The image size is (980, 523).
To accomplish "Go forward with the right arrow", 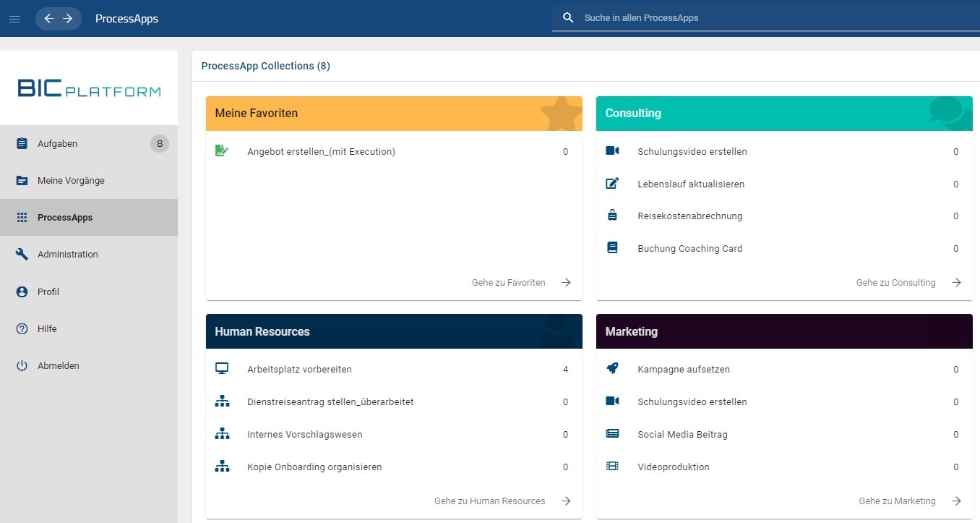I will (68, 19).
